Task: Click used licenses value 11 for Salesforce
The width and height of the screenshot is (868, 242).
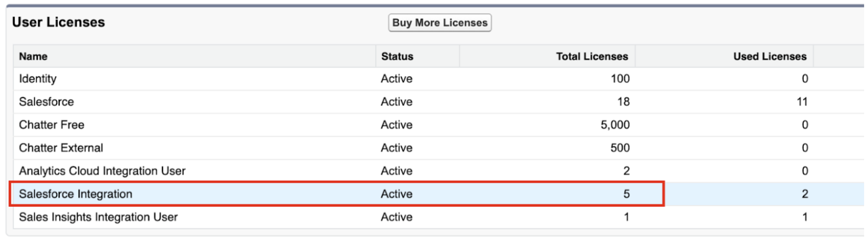Action: (802, 102)
